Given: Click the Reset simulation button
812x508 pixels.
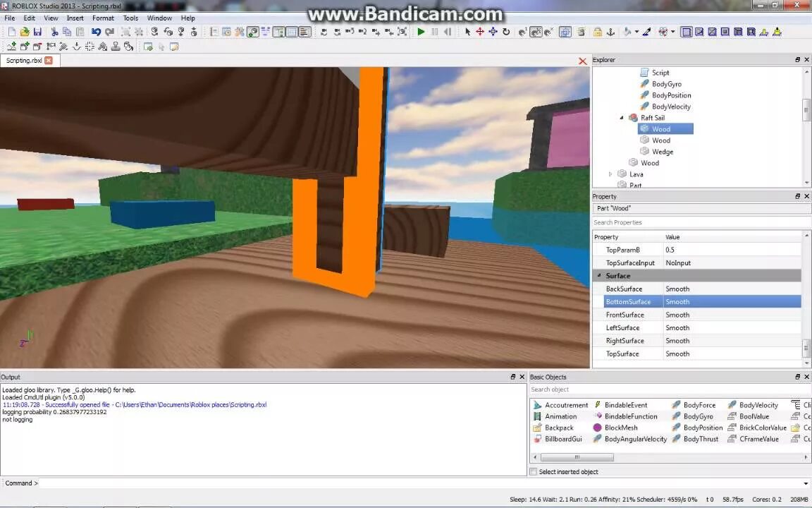Looking at the screenshot, I should click(448, 32).
